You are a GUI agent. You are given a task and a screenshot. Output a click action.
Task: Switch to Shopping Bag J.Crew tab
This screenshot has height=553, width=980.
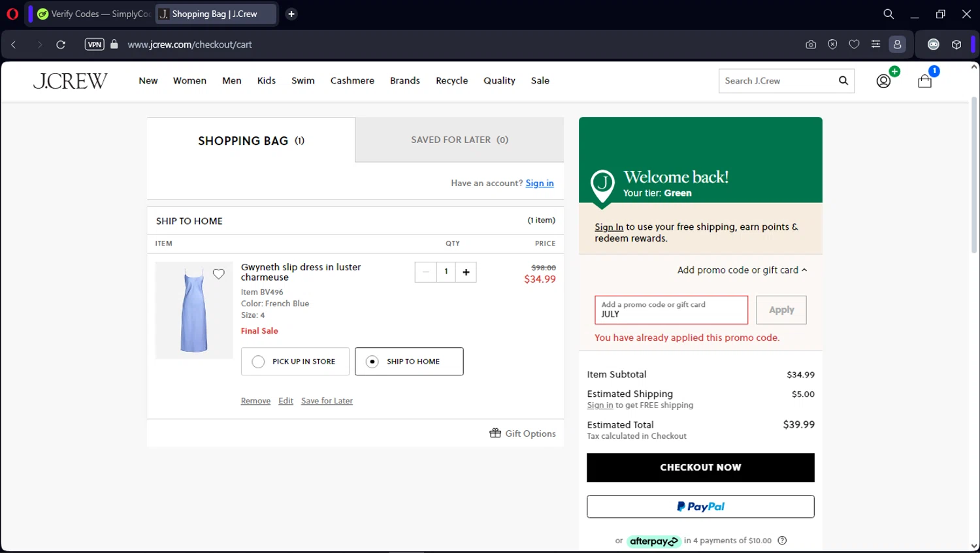coord(216,14)
